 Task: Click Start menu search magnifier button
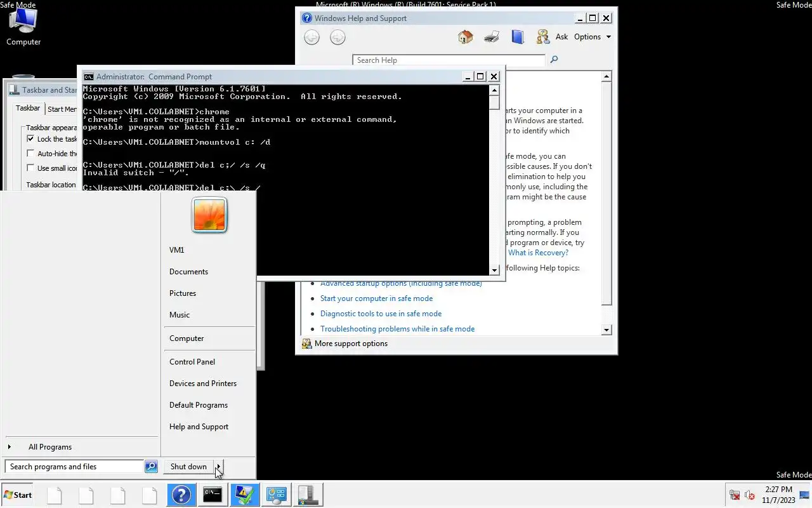[x=151, y=467]
